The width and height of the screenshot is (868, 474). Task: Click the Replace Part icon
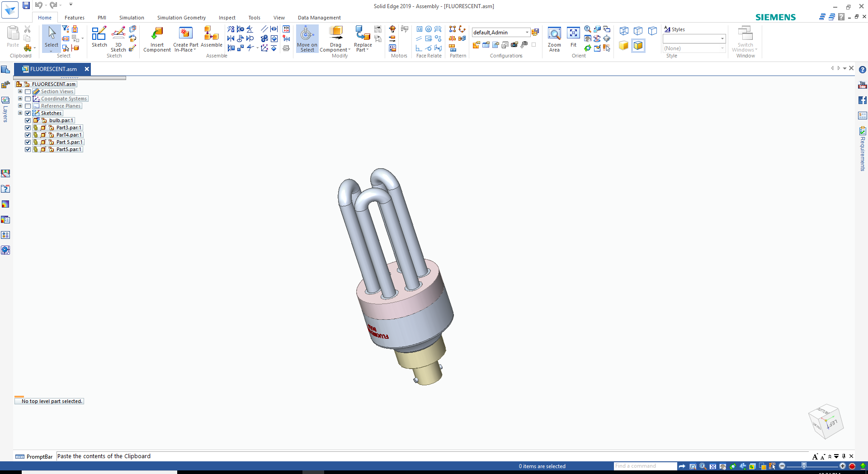point(363,39)
